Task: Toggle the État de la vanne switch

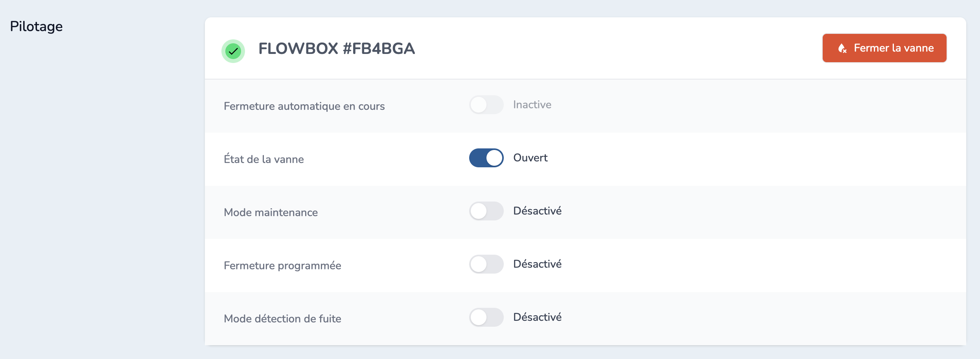Action: click(486, 157)
